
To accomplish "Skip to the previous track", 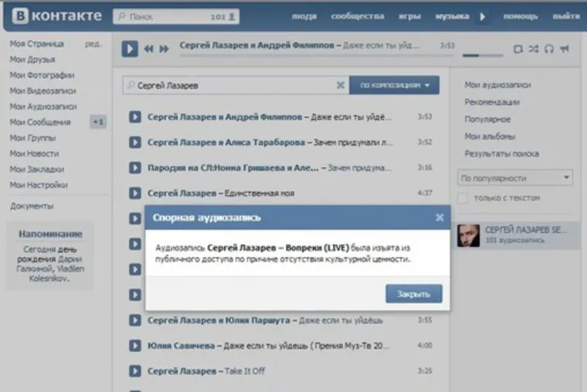I will coord(149,49).
